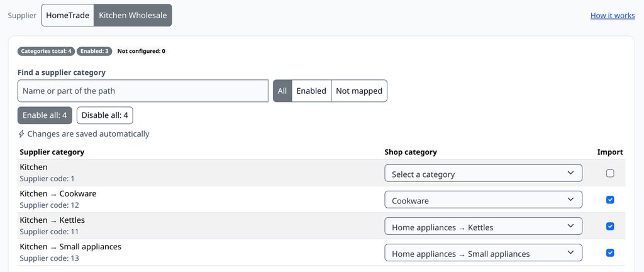Viewport: 644px width, 272px height.
Task: Click Supplier code: 1 text
Action: [47, 179]
